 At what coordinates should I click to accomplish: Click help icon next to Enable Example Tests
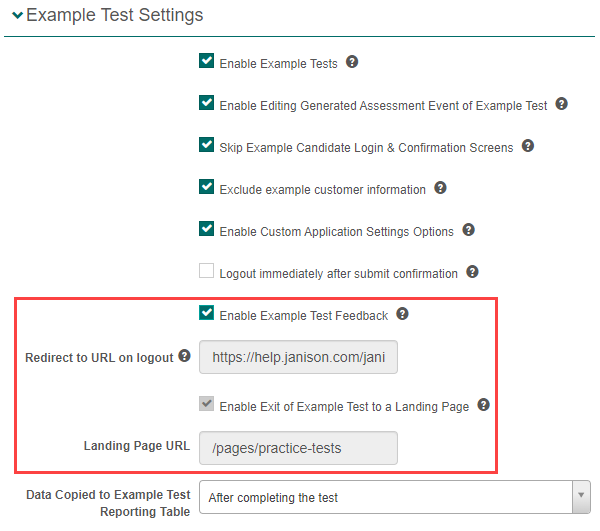352,62
